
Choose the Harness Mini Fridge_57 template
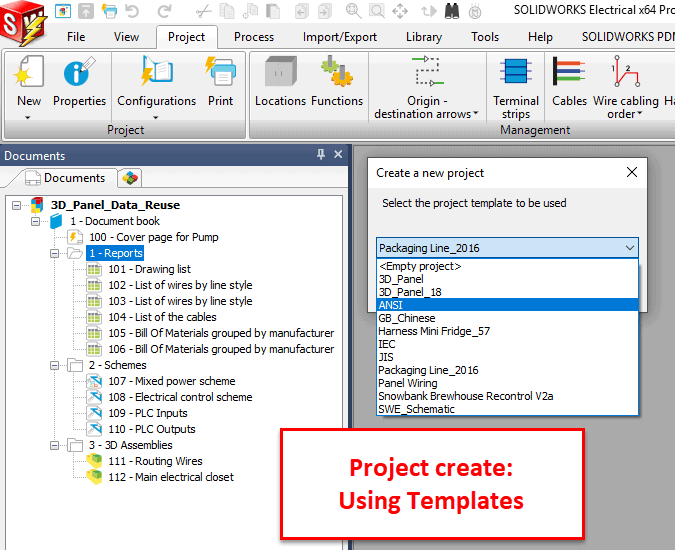507,331
